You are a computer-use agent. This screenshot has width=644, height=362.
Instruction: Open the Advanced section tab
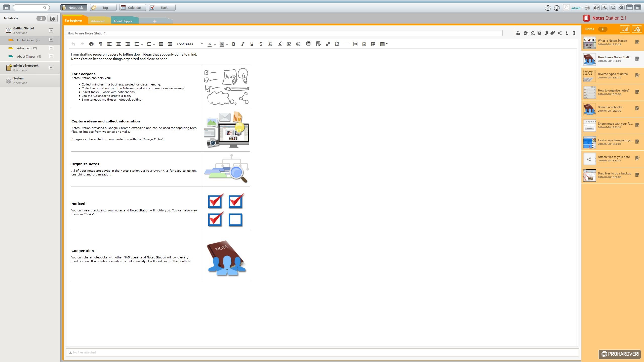tap(98, 21)
